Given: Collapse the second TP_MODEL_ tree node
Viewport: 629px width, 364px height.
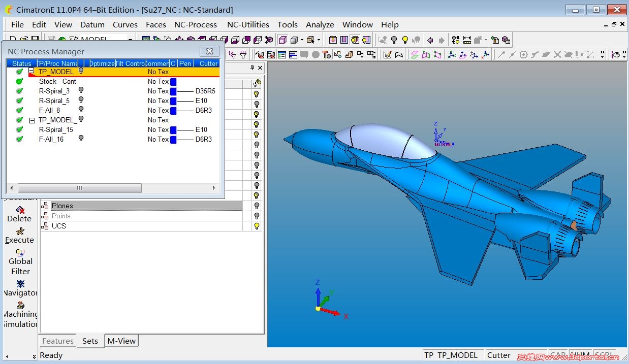Looking at the screenshot, I should 32,120.
